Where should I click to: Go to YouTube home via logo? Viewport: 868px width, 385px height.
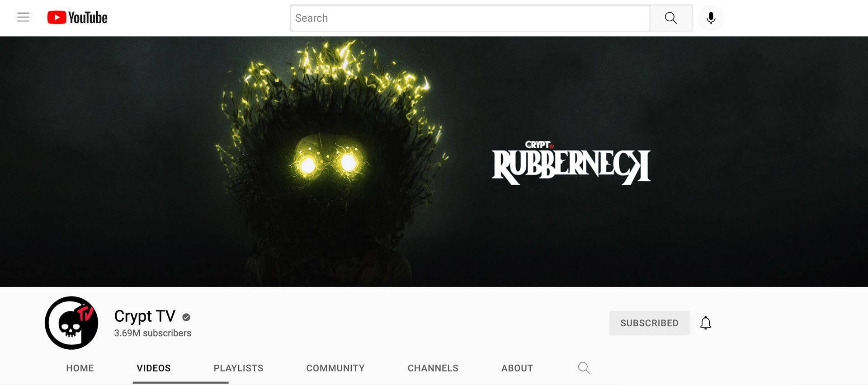click(x=77, y=18)
